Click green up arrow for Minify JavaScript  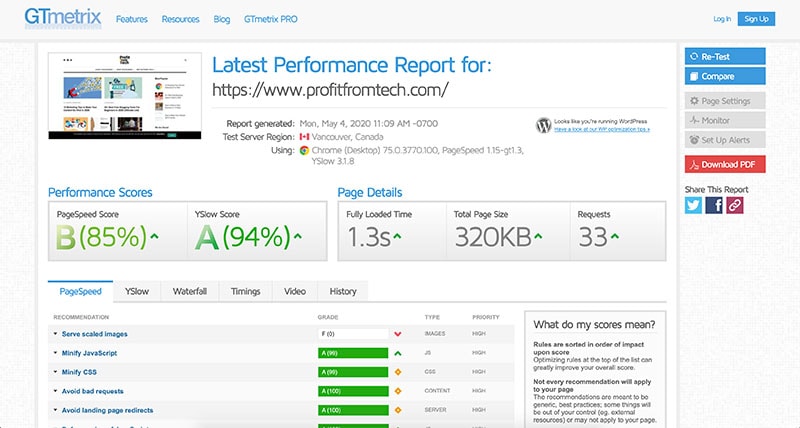pyautogui.click(x=397, y=353)
